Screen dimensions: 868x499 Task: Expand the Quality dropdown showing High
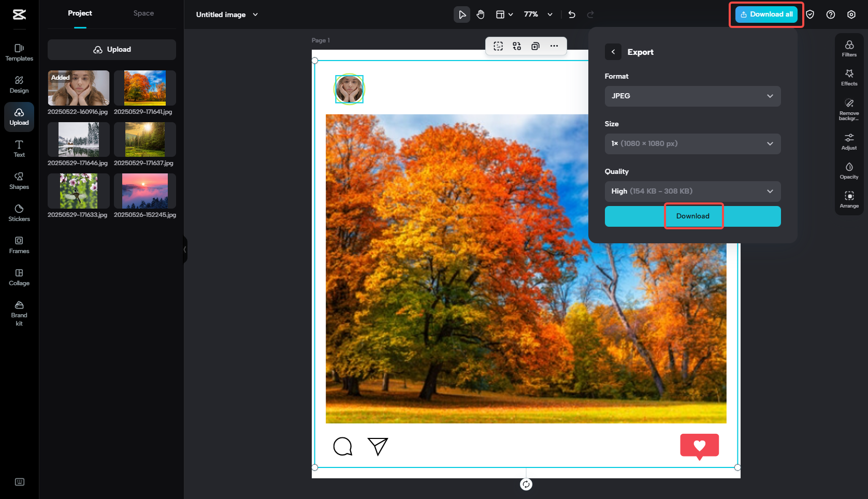pyautogui.click(x=692, y=191)
